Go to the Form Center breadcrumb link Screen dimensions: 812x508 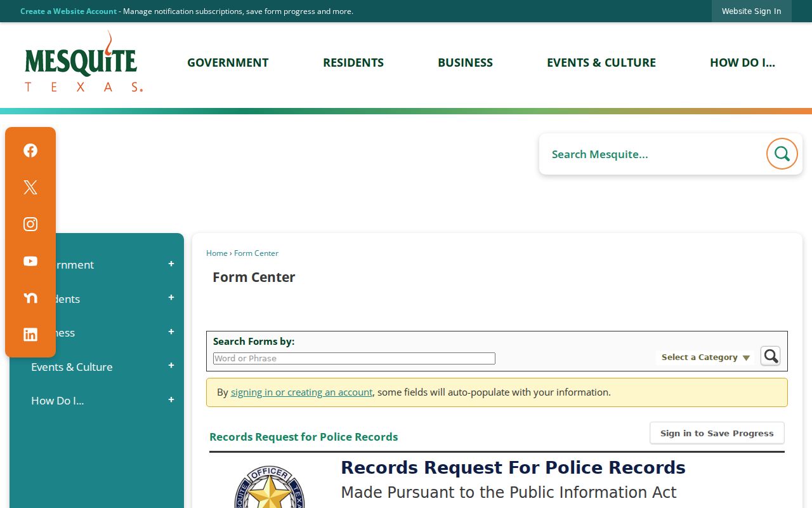pos(256,253)
